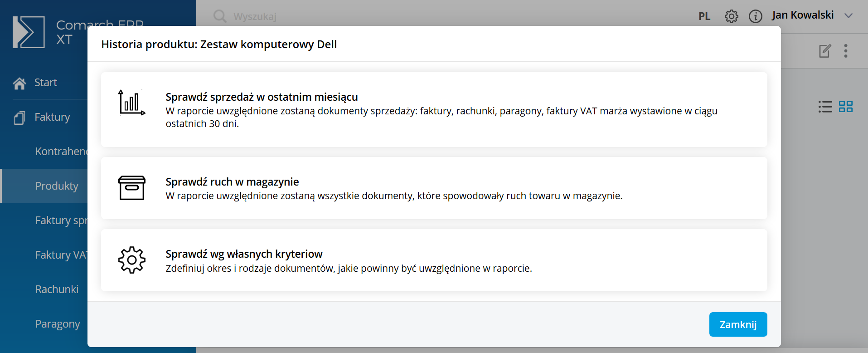Image resolution: width=868 pixels, height=353 pixels.
Task: Choose Sprawdź sprzedaż w ostatnim miesiącu
Action: (262, 97)
